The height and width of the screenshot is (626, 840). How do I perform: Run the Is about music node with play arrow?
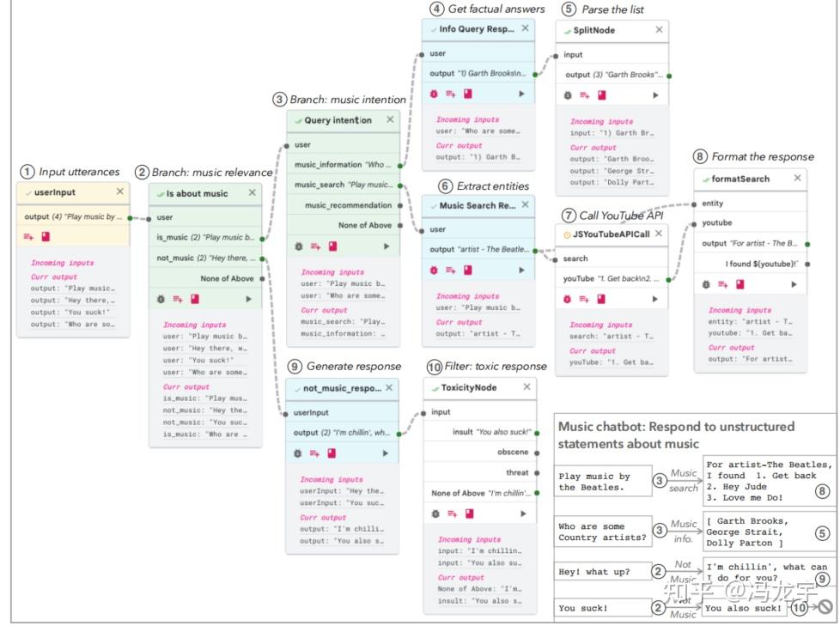248,299
